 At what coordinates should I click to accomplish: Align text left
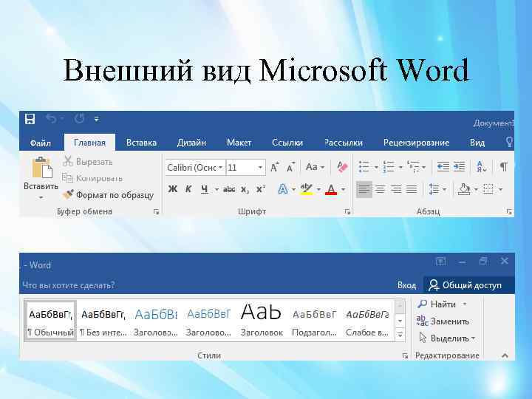click(364, 189)
